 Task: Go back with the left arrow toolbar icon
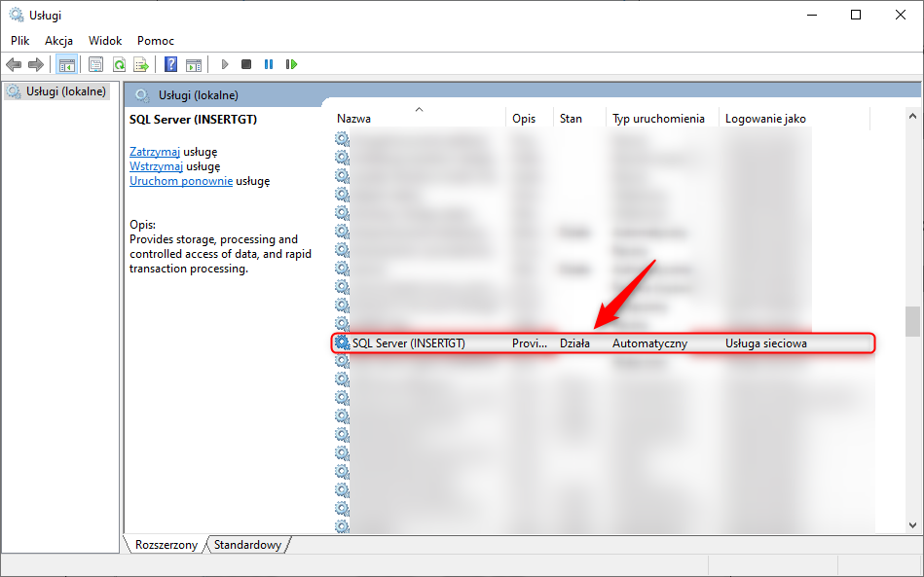(14, 64)
